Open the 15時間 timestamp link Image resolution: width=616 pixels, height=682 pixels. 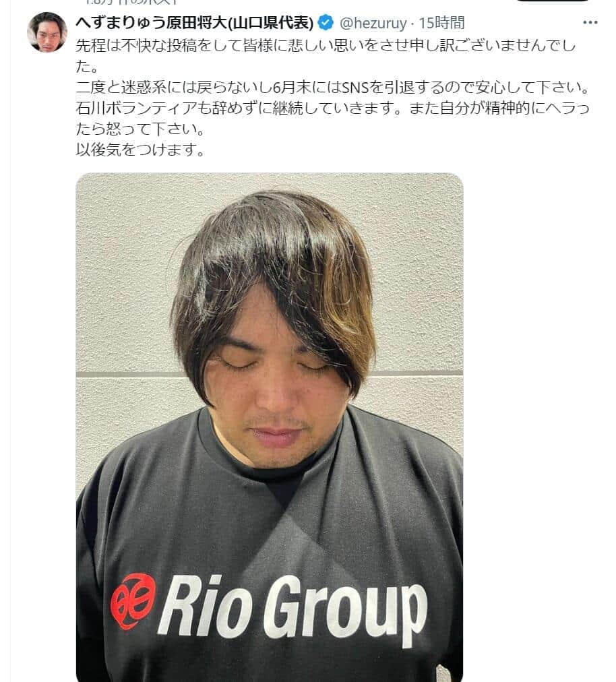[x=441, y=23]
